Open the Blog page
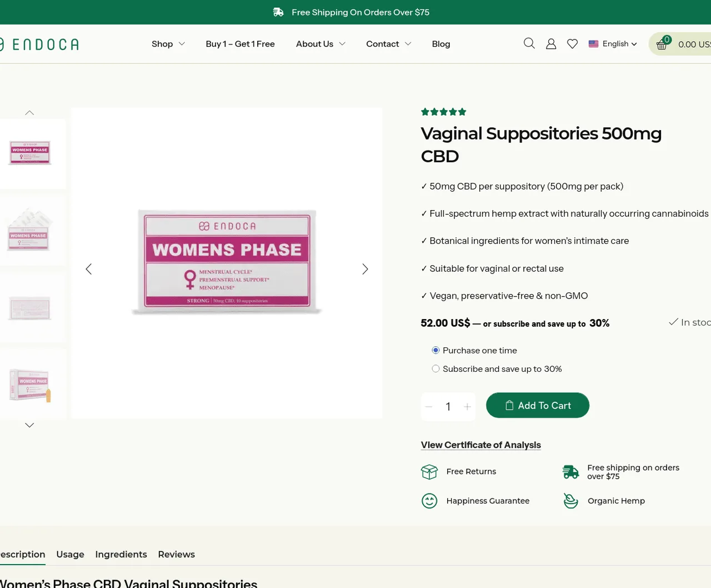The width and height of the screenshot is (711, 588). point(441,44)
